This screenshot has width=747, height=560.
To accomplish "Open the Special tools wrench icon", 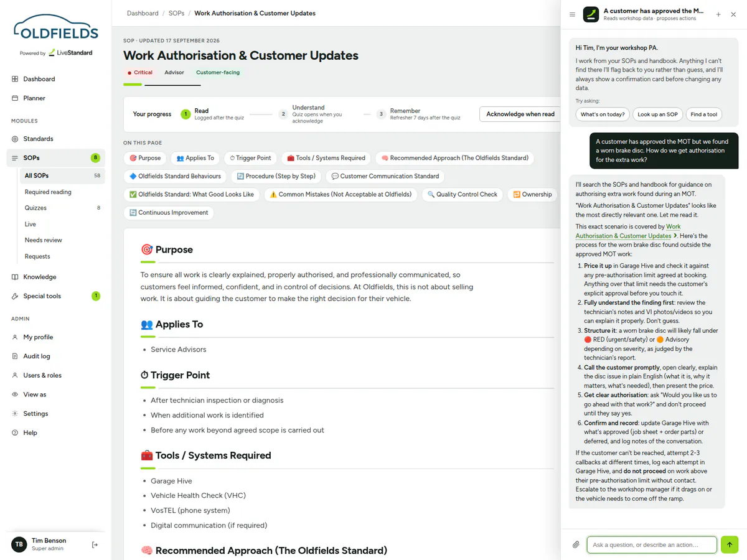I will point(15,296).
